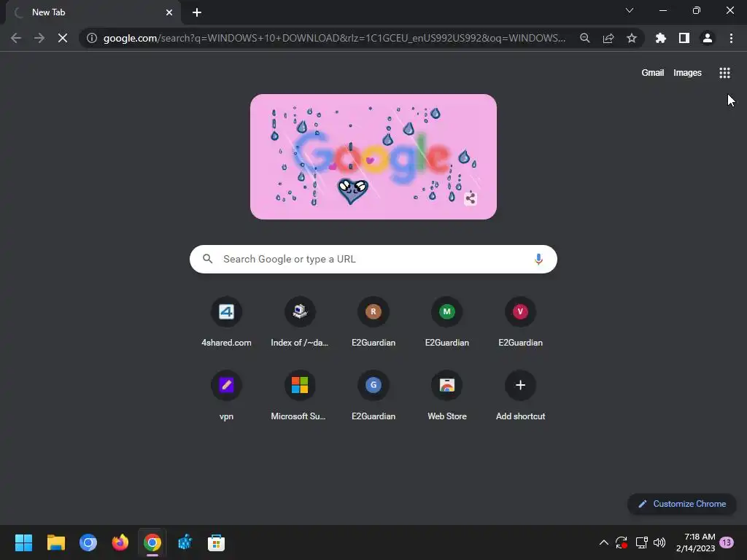Open E2Guardian shortcut with R icon

[373, 322]
